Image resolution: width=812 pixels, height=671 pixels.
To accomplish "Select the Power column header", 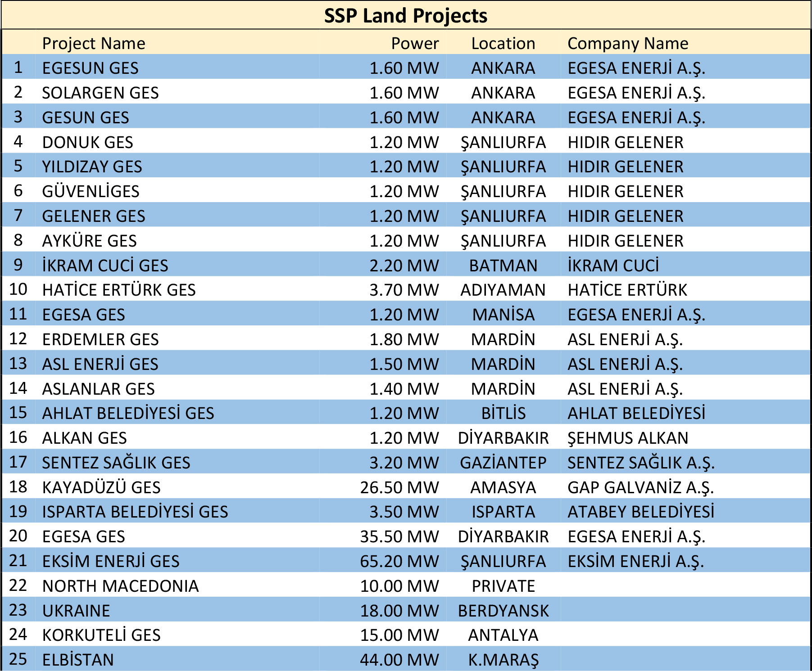I will (414, 44).
